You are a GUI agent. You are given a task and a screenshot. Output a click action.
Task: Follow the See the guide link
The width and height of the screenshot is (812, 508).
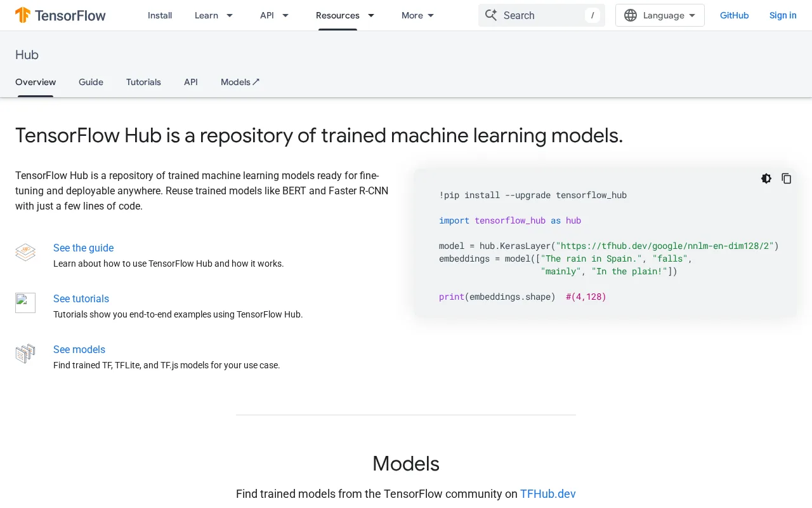click(x=83, y=248)
